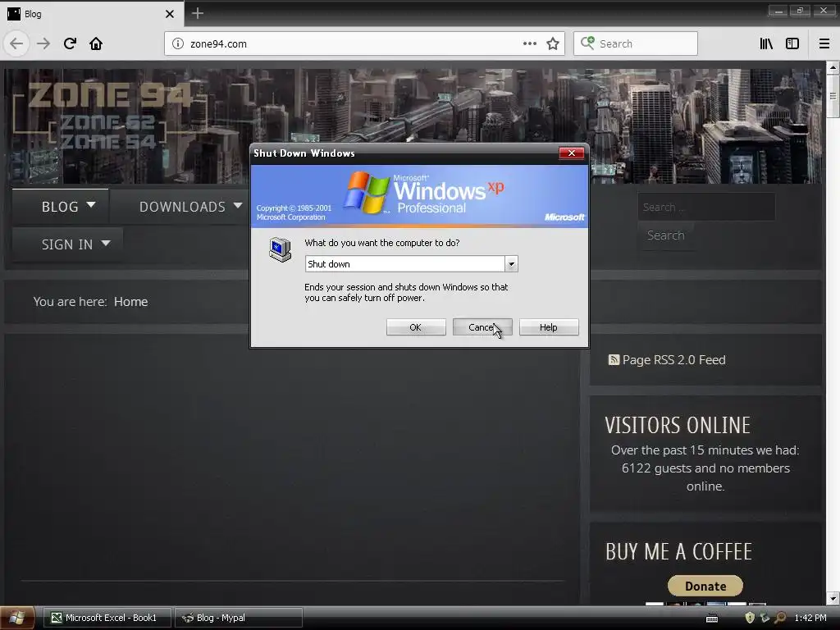Screen dimensions: 840x630
Task: Click the page scrollbar down arrow
Action: pyautogui.click(x=833, y=598)
